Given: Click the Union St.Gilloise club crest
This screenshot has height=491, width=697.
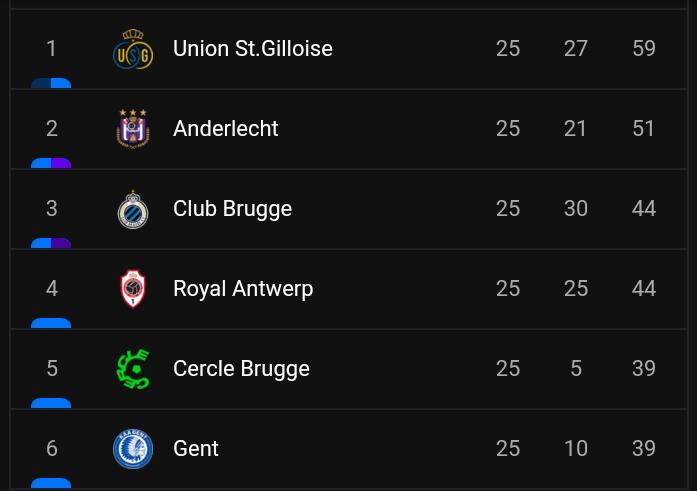Looking at the screenshot, I should [x=133, y=49].
